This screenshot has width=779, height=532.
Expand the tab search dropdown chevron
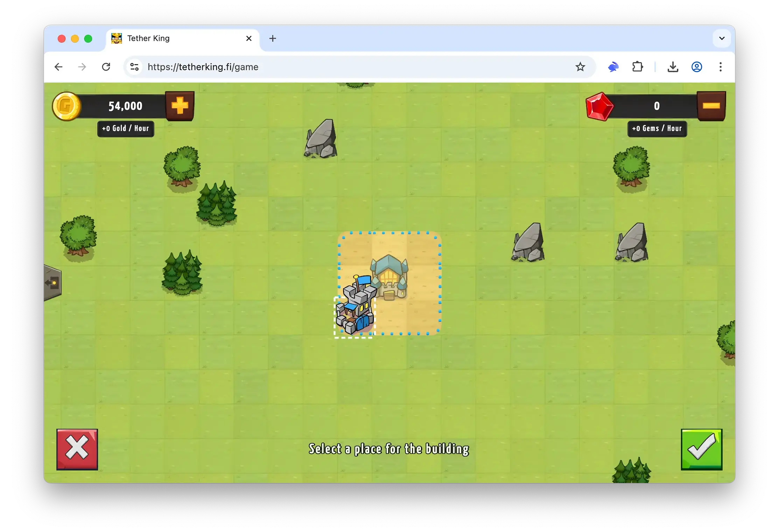pos(722,38)
